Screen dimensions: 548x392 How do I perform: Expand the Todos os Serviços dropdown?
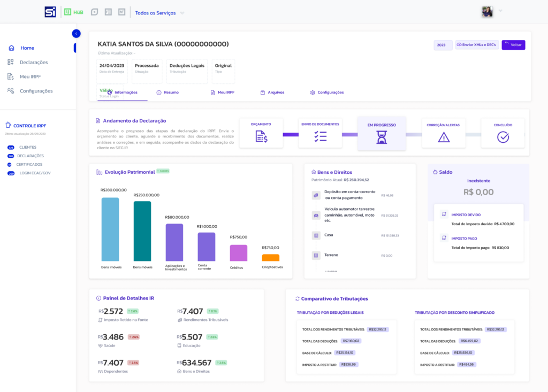pyautogui.click(x=182, y=13)
